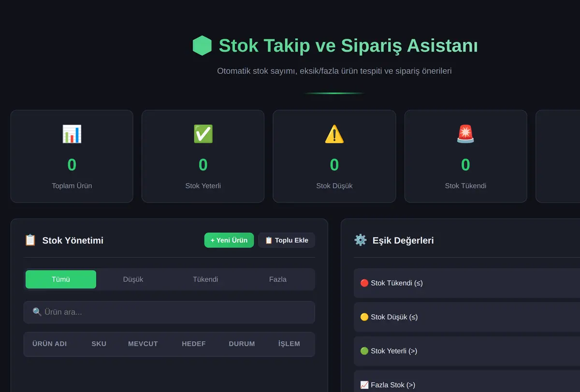Click the DURUM column header
This screenshot has height=392, width=580.
242,344
